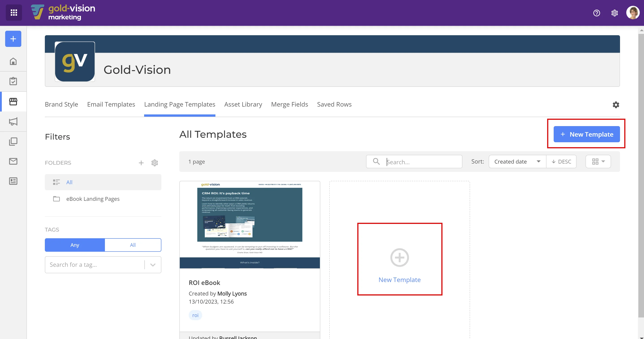Open the Created date sort dropdown
Screen dimensions: 644x339
[517, 162]
